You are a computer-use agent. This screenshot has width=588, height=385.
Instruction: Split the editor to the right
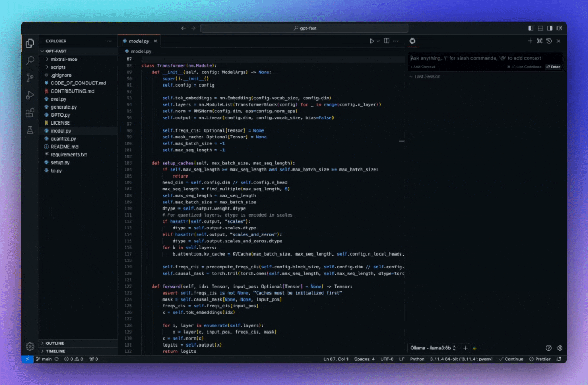(386, 41)
